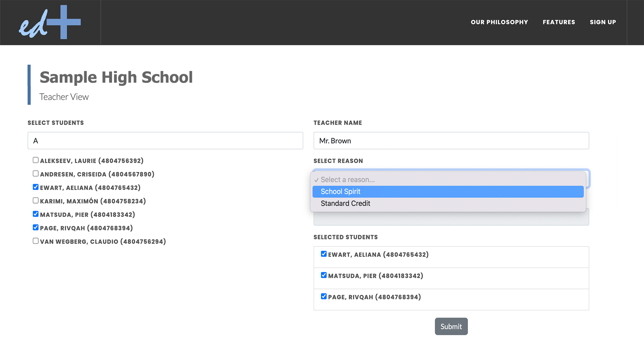Click the Teacher Name input field
The height and width of the screenshot is (362, 644).
coord(451,141)
